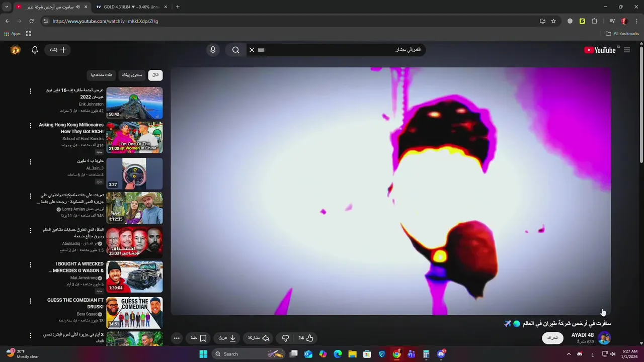Viewport: 644px width, 362px height.
Task: Click the YouTube account avatar
Action: (16, 50)
